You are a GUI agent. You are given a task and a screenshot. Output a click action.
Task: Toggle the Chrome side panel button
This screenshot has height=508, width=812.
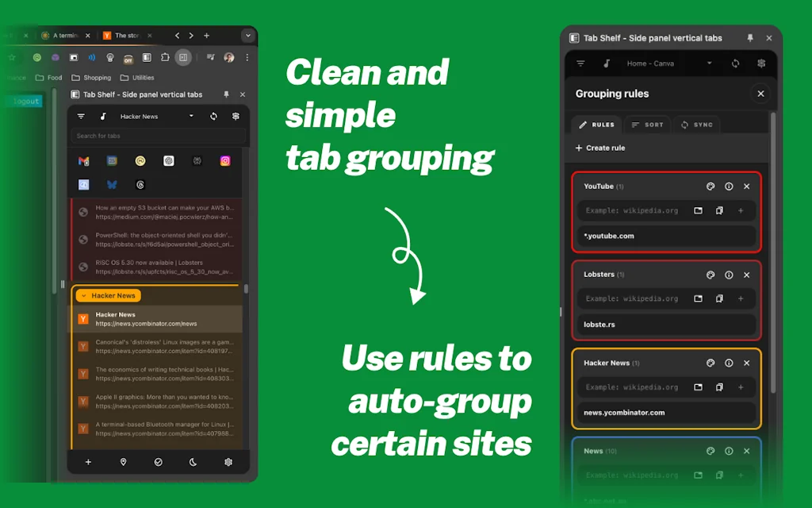183,57
